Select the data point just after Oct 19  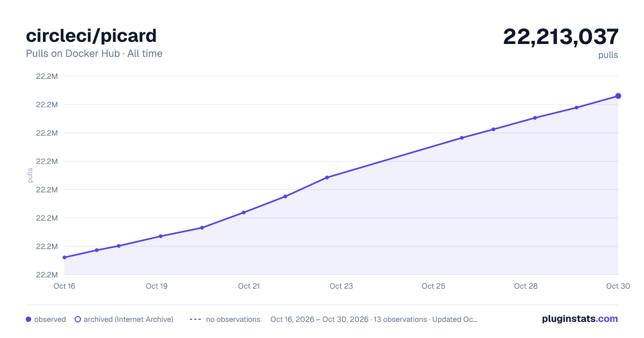160,236
